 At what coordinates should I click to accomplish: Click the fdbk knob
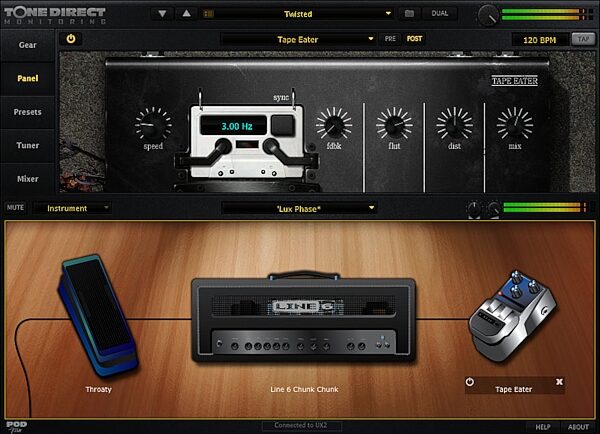(334, 124)
